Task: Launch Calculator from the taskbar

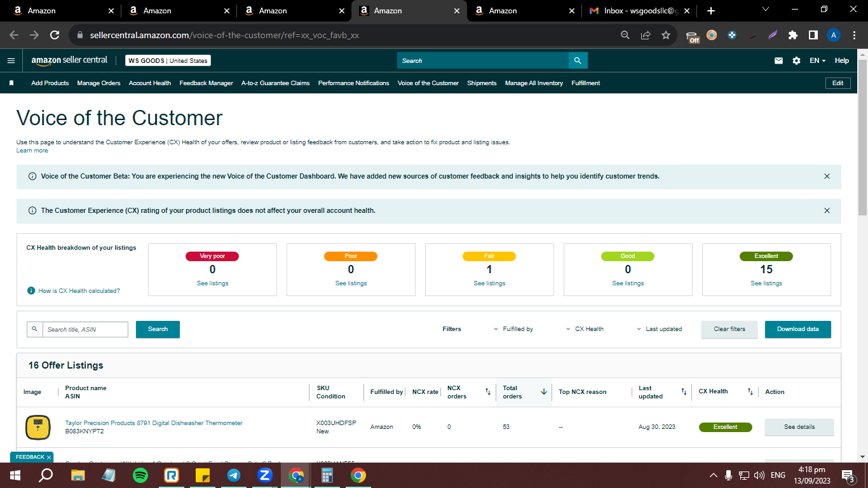Action: [x=327, y=475]
